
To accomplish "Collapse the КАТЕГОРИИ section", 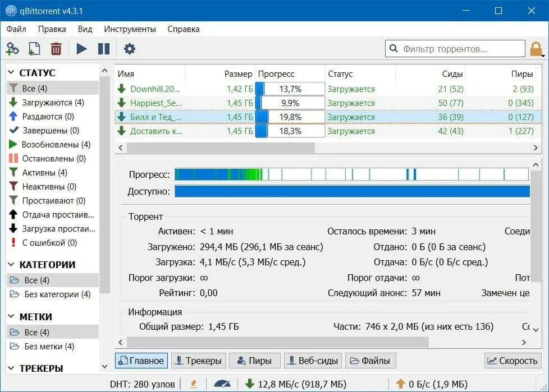I will coord(11,264).
